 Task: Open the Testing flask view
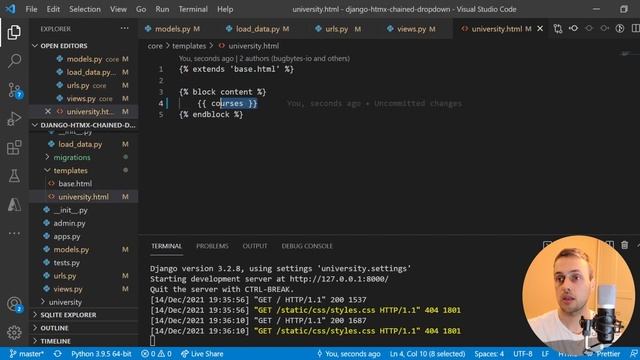14,176
